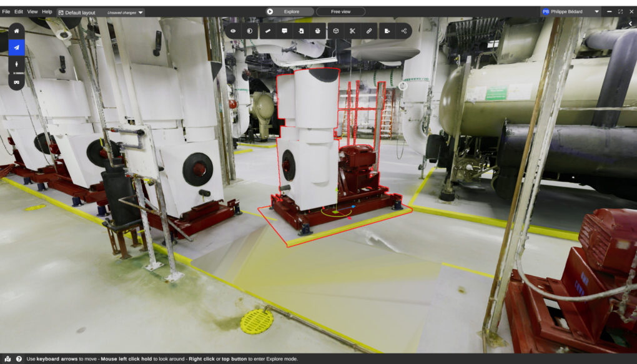Image resolution: width=637 pixels, height=364 pixels.
Task: Select the fly navigation mode paper plane icon
Action: pos(16,47)
